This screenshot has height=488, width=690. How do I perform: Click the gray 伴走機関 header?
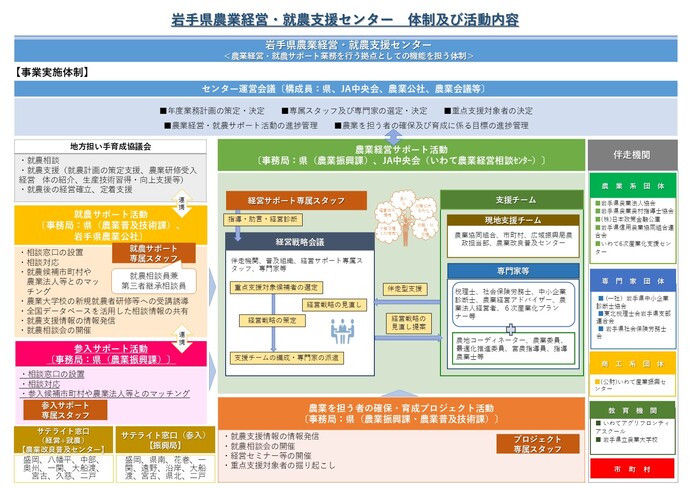tap(632, 155)
